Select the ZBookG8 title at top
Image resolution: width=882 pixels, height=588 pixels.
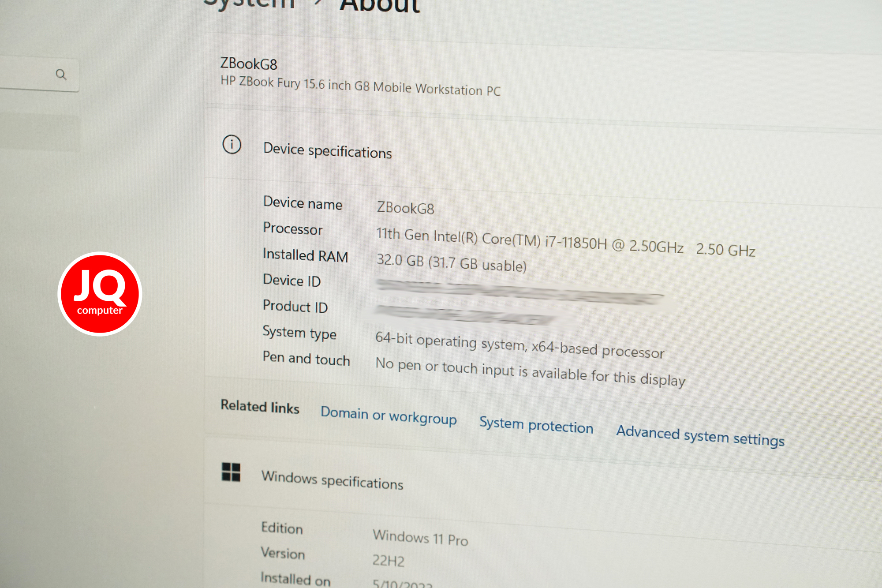249,64
